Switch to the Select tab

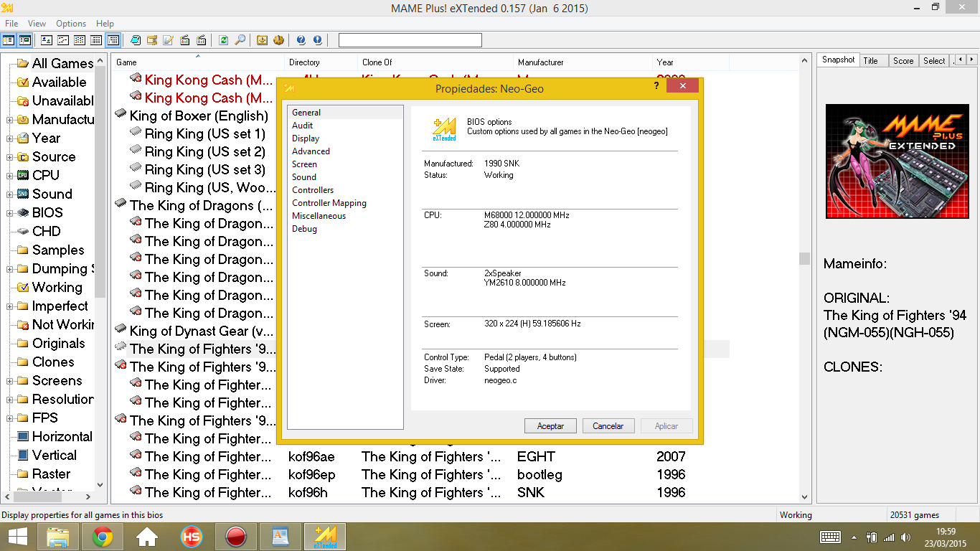[934, 61]
